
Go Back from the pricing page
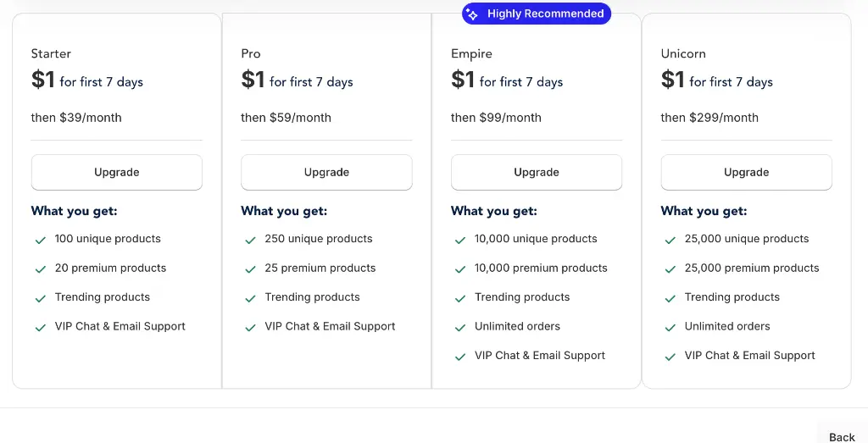(842, 437)
